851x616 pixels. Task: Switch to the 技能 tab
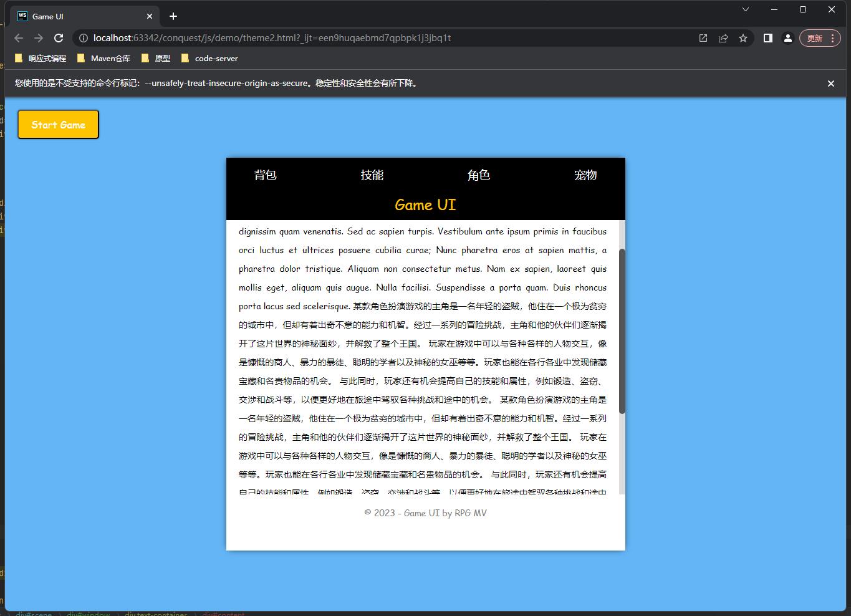point(372,175)
